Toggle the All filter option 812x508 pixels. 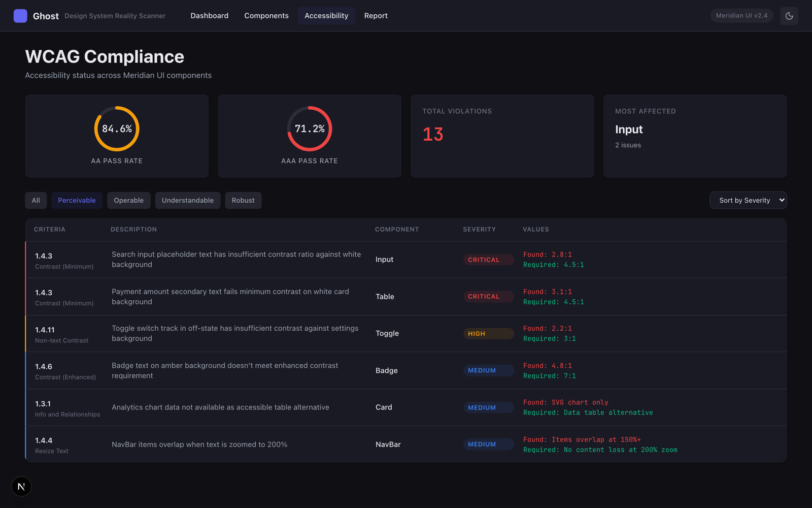36,200
